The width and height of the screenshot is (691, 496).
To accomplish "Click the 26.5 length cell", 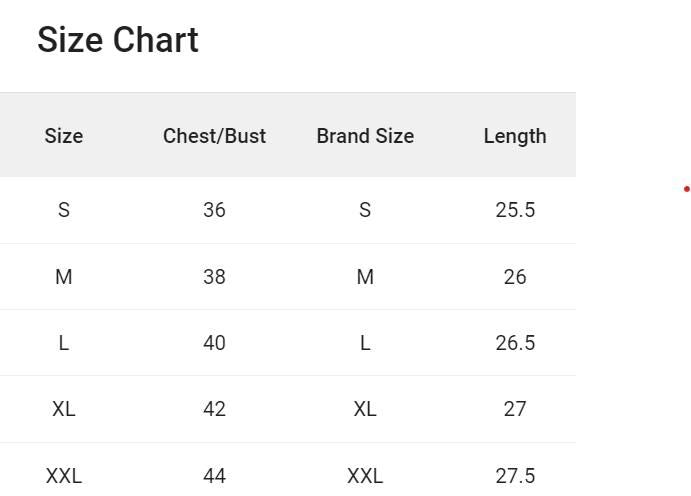I will click(x=515, y=343).
